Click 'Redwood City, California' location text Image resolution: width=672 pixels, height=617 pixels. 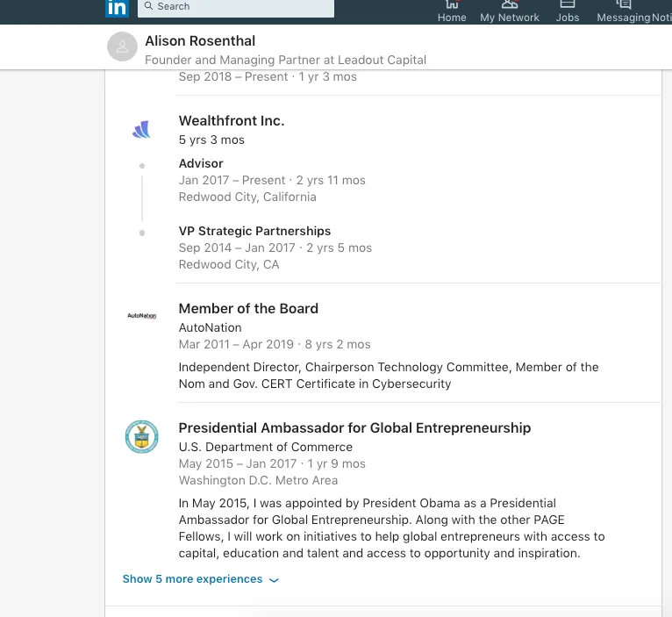tap(247, 197)
